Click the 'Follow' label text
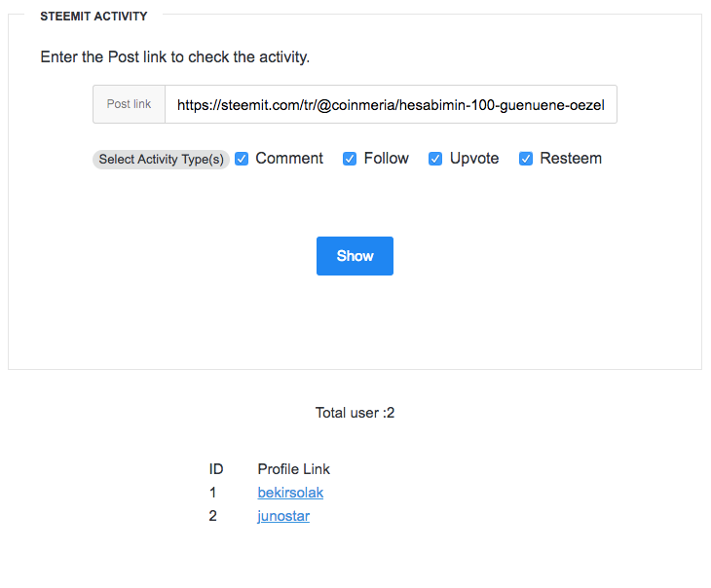711x588 pixels. coord(386,159)
